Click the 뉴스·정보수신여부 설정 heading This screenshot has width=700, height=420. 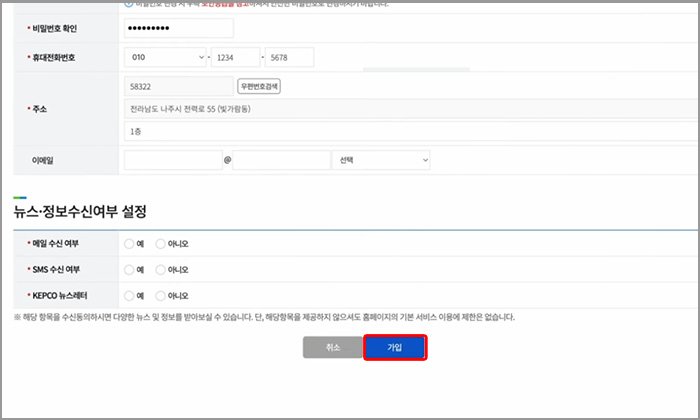(x=80, y=211)
